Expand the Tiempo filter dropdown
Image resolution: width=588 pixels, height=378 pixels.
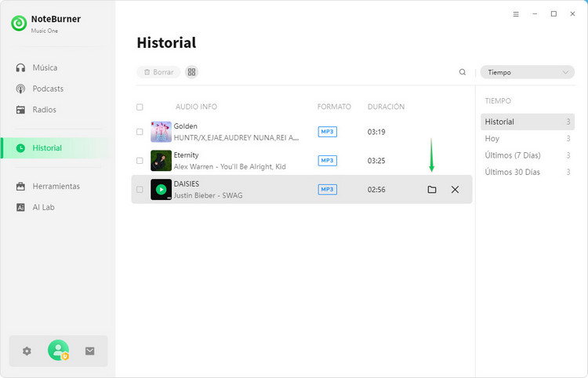click(527, 72)
